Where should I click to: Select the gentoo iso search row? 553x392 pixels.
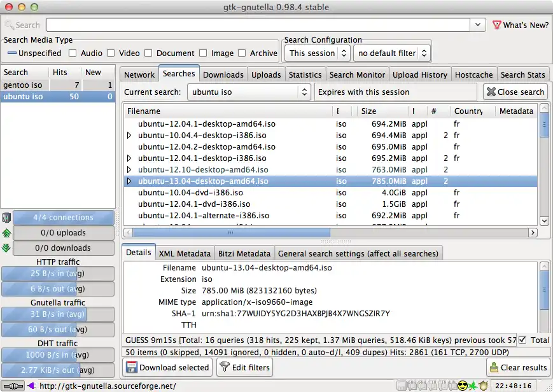58,85
